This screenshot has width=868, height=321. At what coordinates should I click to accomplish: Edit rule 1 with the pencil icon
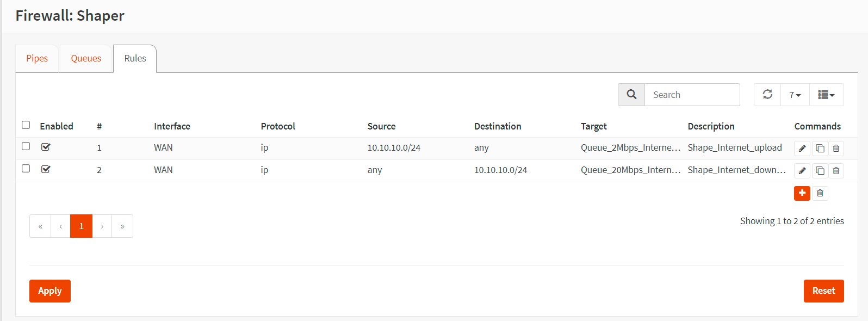[802, 149]
